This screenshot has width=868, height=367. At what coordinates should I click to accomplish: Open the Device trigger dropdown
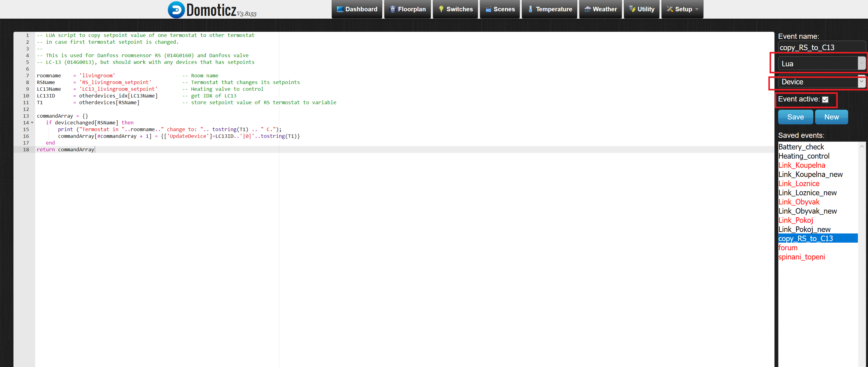tap(822, 82)
